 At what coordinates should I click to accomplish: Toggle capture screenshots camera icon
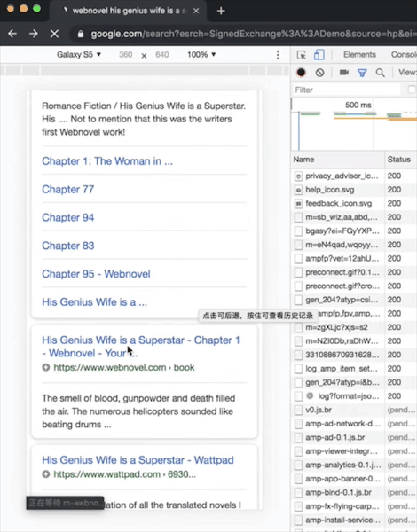(x=344, y=73)
